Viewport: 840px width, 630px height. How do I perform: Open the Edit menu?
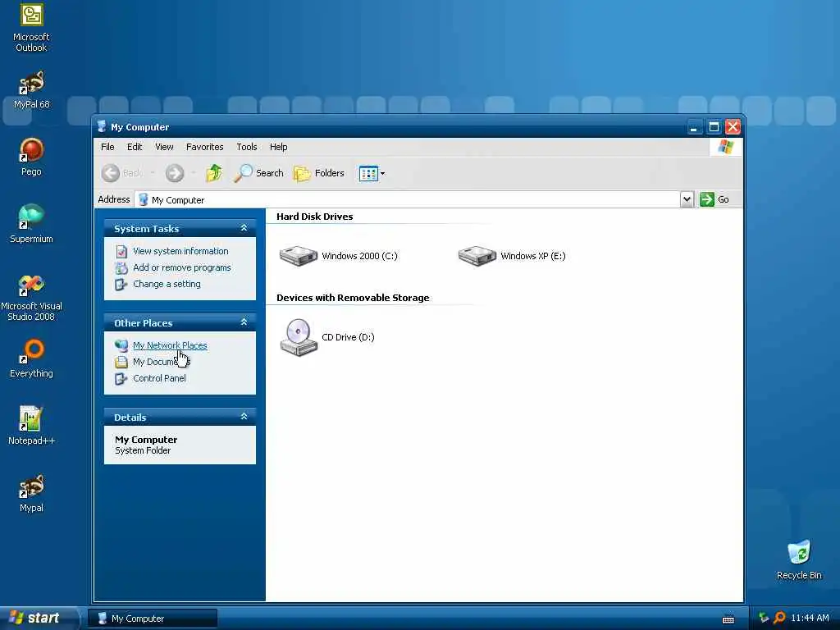135,147
